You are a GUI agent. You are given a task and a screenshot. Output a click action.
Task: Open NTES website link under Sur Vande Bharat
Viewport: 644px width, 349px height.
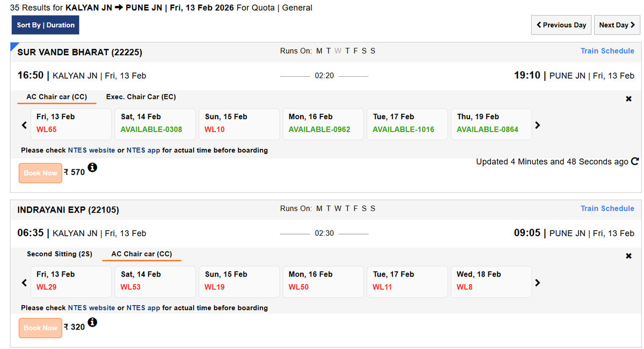[x=91, y=150]
